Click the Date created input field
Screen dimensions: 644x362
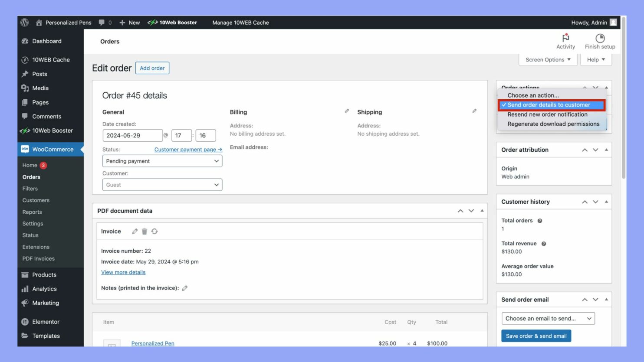[x=132, y=135]
